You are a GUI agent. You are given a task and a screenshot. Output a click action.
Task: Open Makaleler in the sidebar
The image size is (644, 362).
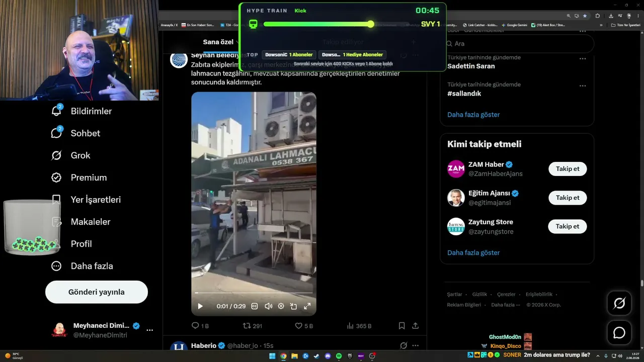(91, 222)
